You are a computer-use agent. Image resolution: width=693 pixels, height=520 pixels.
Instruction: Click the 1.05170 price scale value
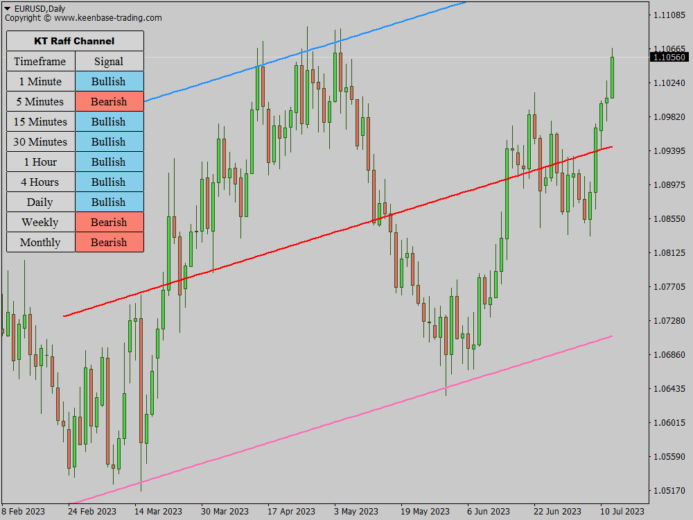[x=669, y=491]
